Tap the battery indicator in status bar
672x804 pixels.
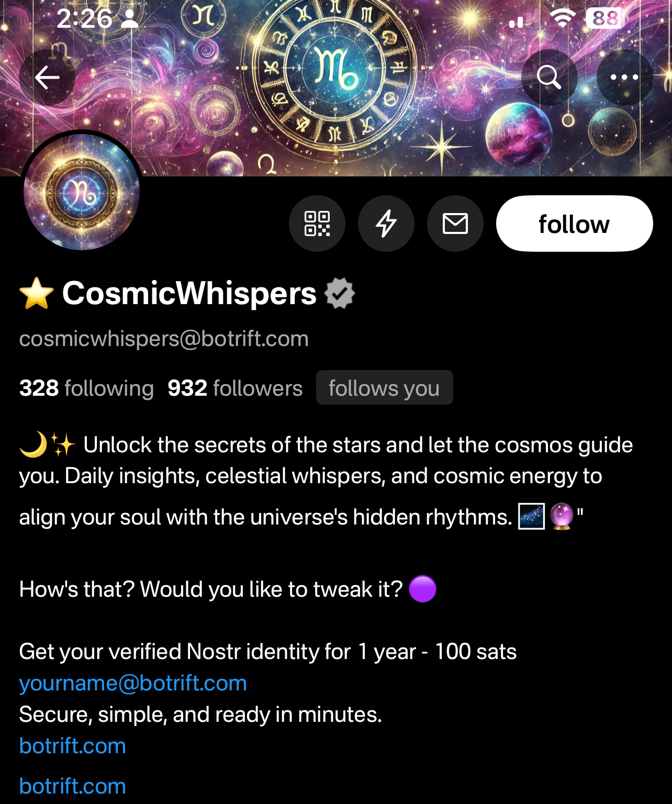(x=605, y=19)
